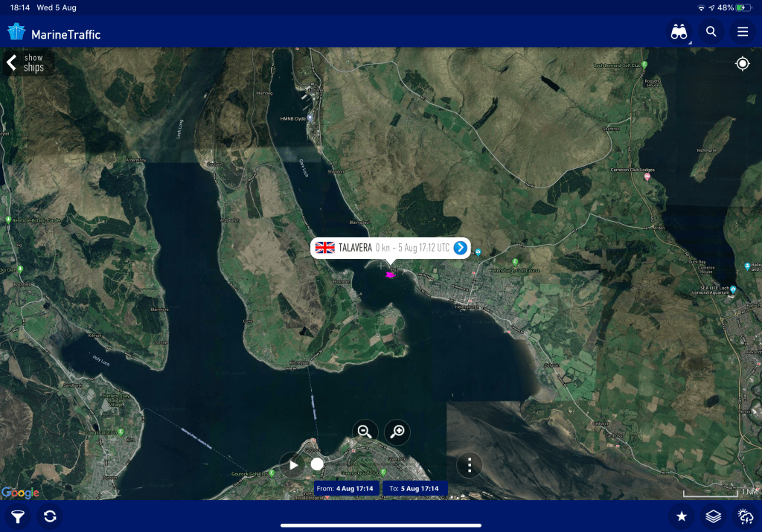
Task: Click show ships back chevron
Action: [12, 63]
